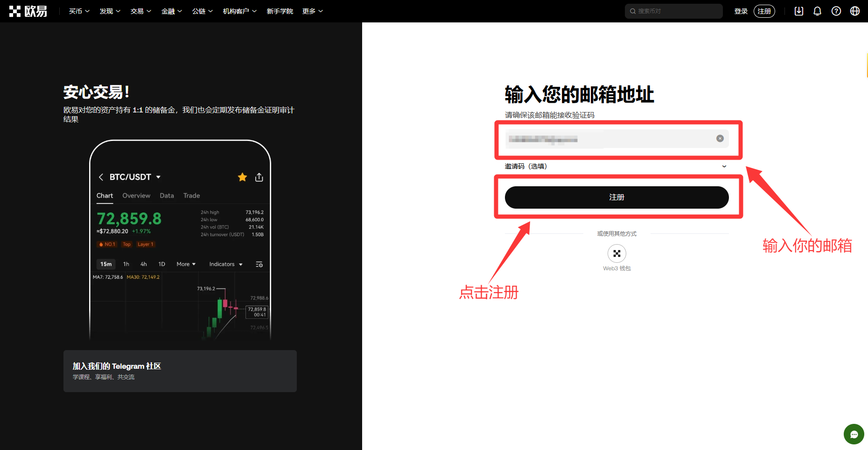The width and height of the screenshot is (868, 450).
Task: Go to 新手学院
Action: [x=280, y=11]
